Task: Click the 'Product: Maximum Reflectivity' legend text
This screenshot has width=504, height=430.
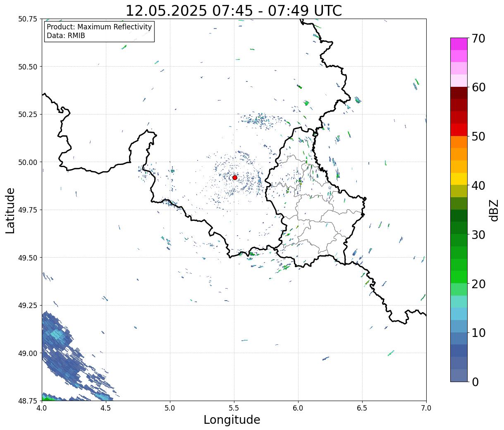Action: [x=99, y=27]
